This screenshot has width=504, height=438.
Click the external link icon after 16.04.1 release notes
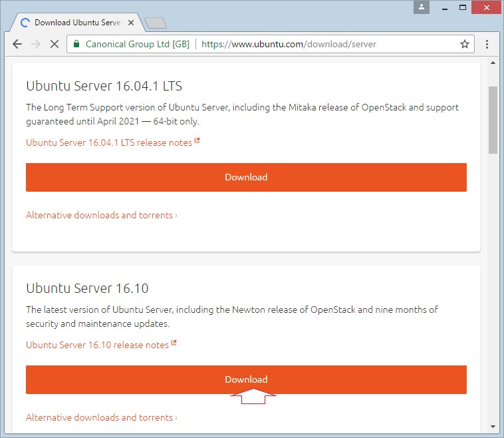[x=197, y=140]
